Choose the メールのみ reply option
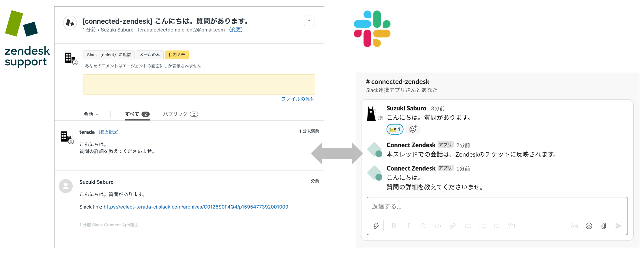Viewport: 644px width, 263px height. pos(149,55)
